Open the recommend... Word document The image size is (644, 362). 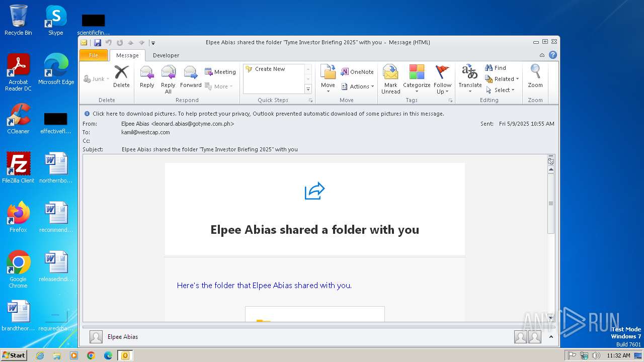click(56, 218)
